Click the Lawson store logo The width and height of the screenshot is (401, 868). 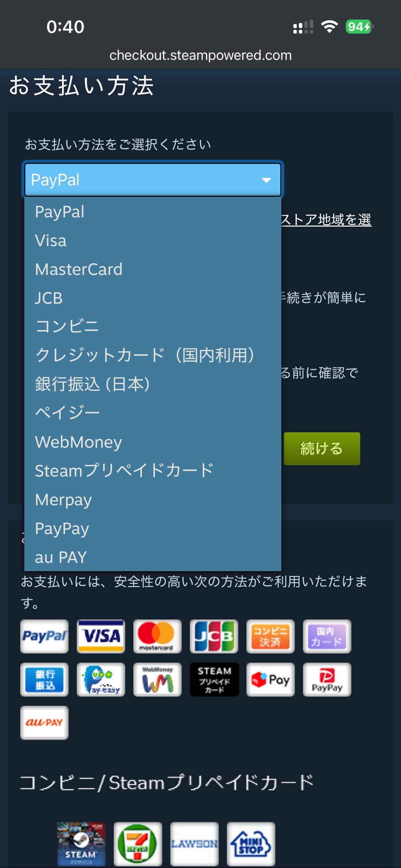[x=194, y=844]
